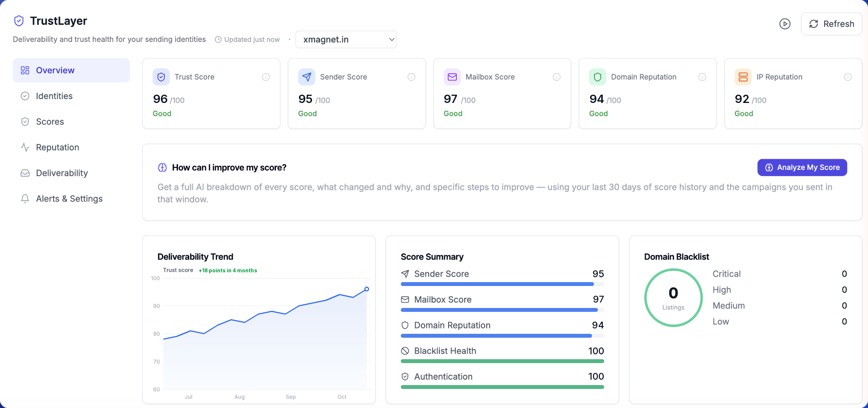This screenshot has height=408, width=868.
Task: Click the Authentication shield-check icon in Score Summary
Action: (405, 377)
